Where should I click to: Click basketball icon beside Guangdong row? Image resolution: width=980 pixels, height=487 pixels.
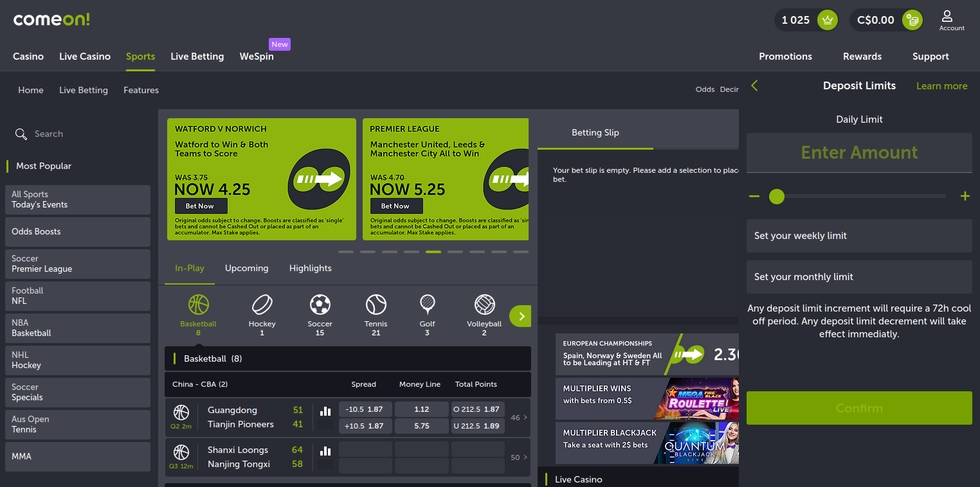point(181,412)
